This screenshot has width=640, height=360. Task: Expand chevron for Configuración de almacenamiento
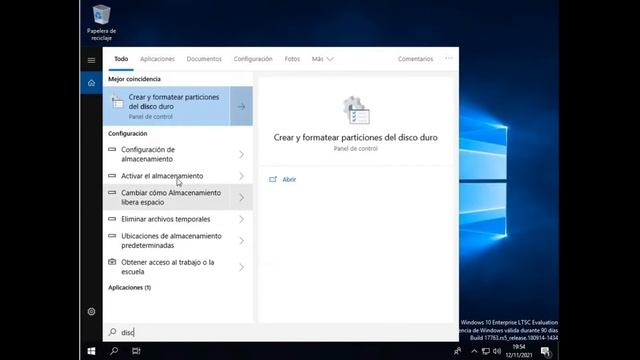pyautogui.click(x=242, y=154)
